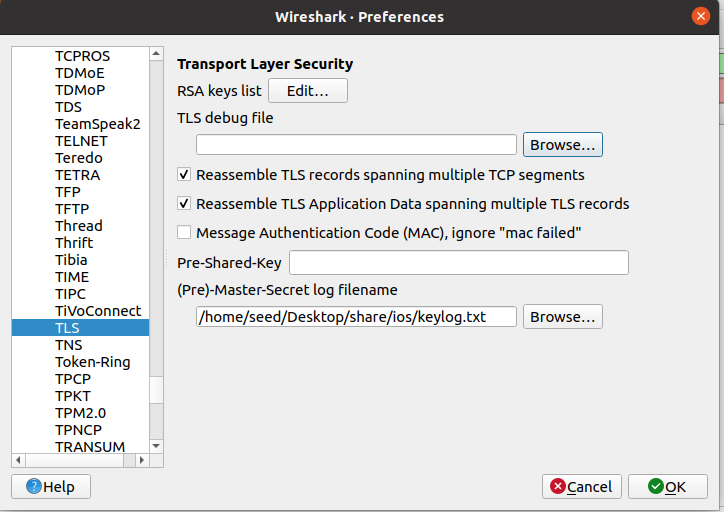Click the OK button
The width and height of the screenshot is (724, 512).
(x=666, y=486)
